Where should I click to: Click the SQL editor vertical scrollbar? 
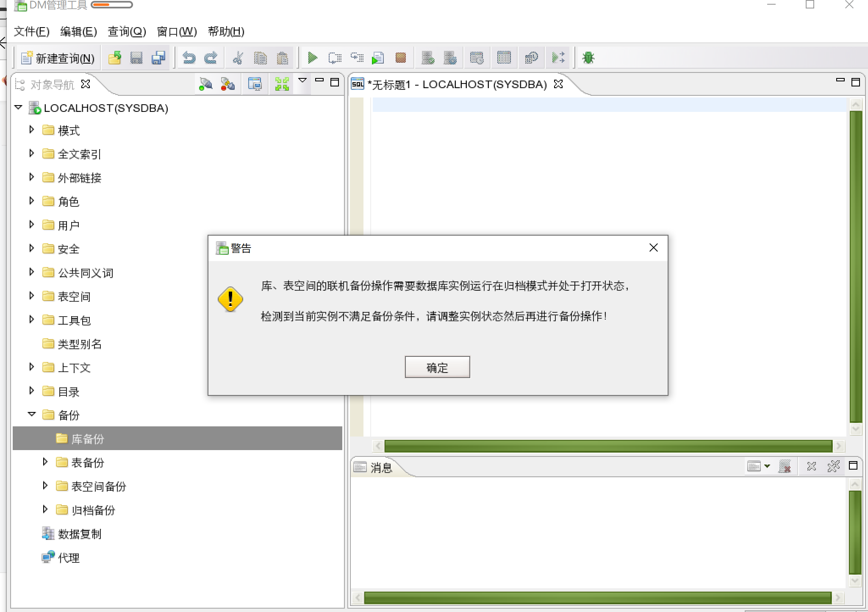tap(856, 267)
